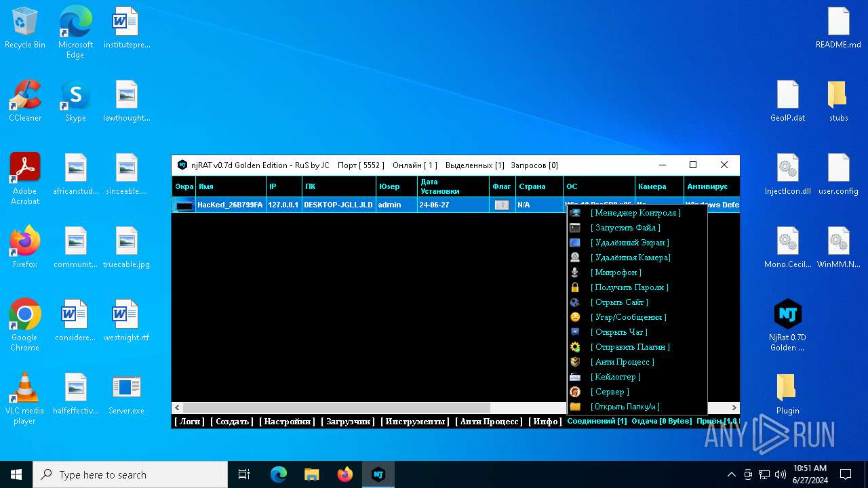Open Task View on the taskbar
Image resolution: width=868 pixels, height=488 pixels.
click(x=244, y=474)
